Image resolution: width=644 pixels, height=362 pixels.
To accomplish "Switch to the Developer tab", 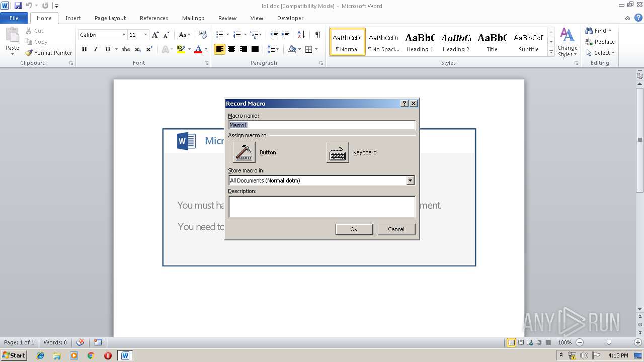I will (290, 18).
